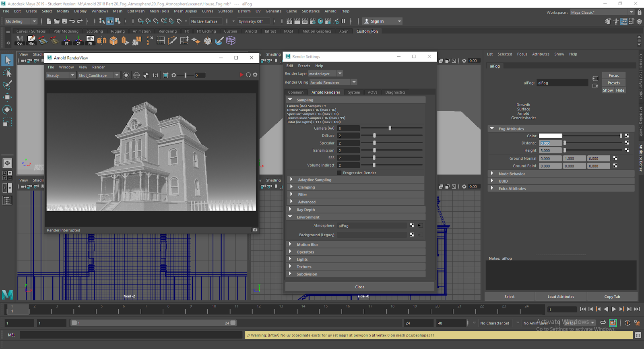Click the Camera (AA) samples slider
The width and height of the screenshot is (644, 349).
[x=392, y=128]
